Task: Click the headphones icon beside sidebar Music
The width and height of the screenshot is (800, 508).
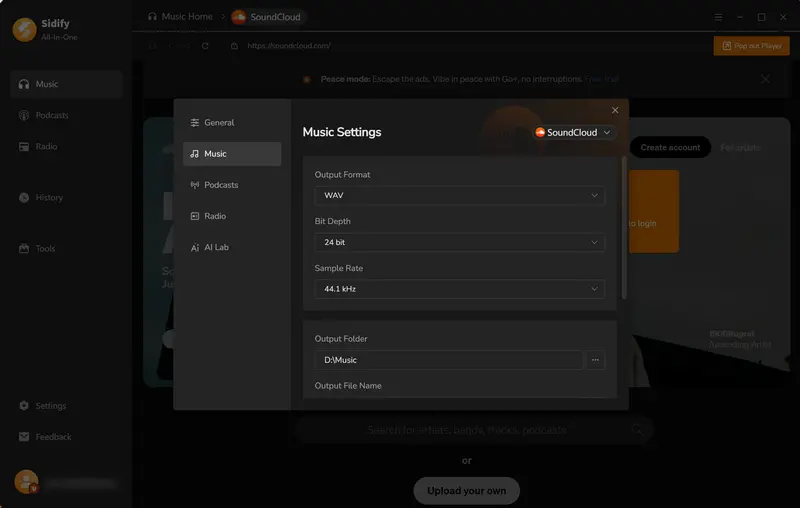Action: pyautogui.click(x=24, y=84)
